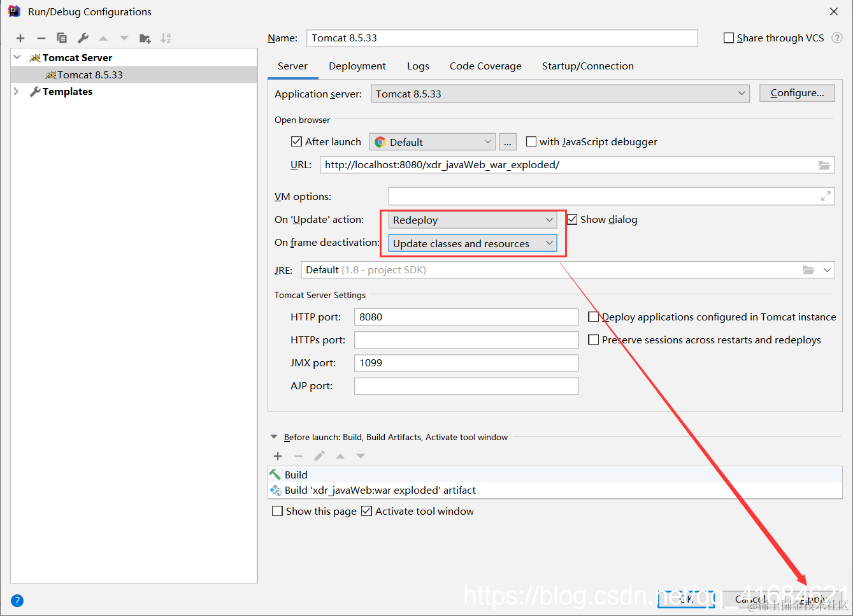Add a new run configuration

(20, 38)
